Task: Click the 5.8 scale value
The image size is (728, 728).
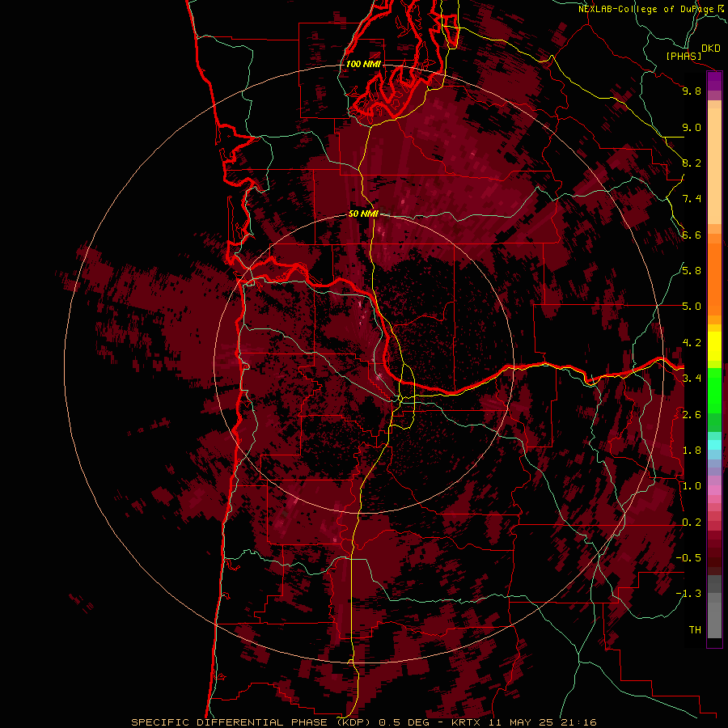Action: tap(692, 271)
